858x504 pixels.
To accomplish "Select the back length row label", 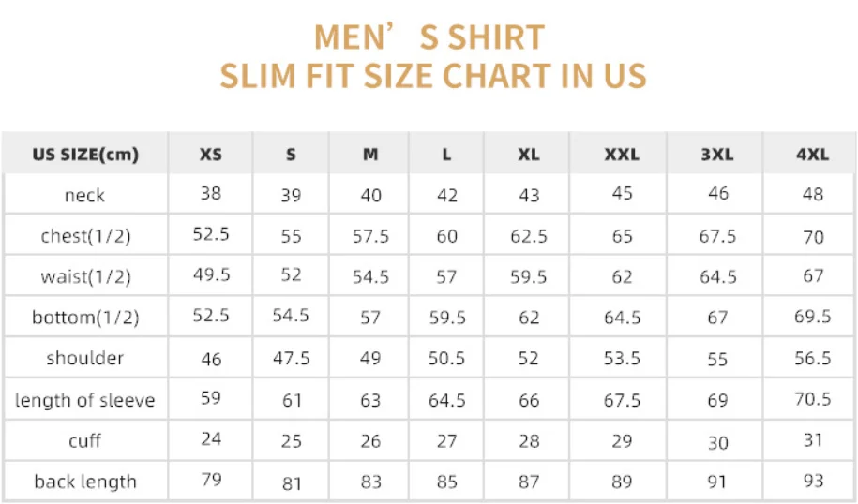I will [x=85, y=482].
